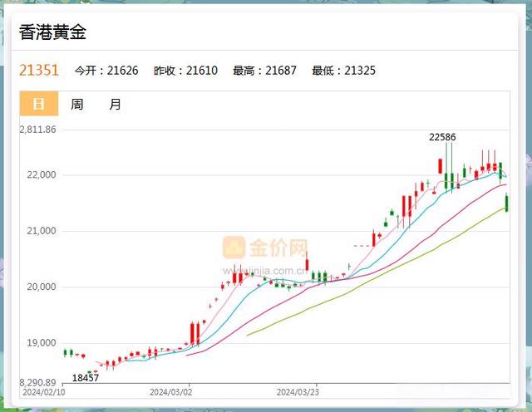This screenshot has width=532, height=412.
Task: Click the current price 21351
Action: tap(39, 71)
